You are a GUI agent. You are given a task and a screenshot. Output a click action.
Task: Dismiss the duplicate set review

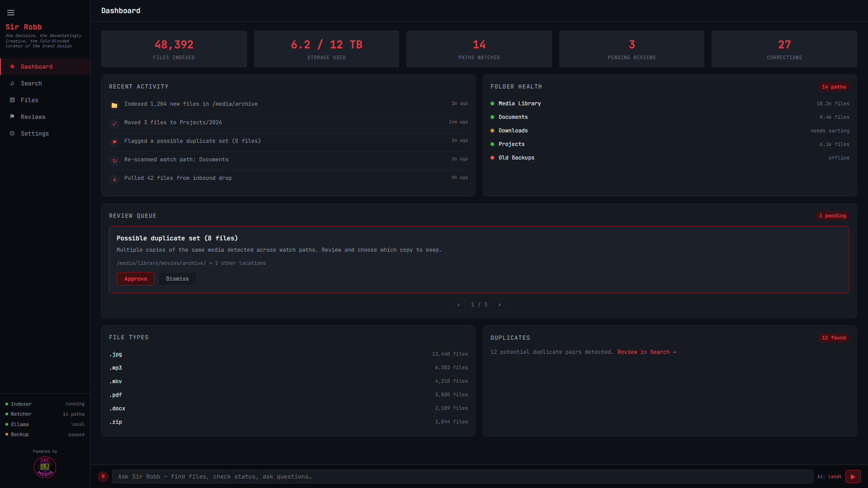(x=177, y=279)
